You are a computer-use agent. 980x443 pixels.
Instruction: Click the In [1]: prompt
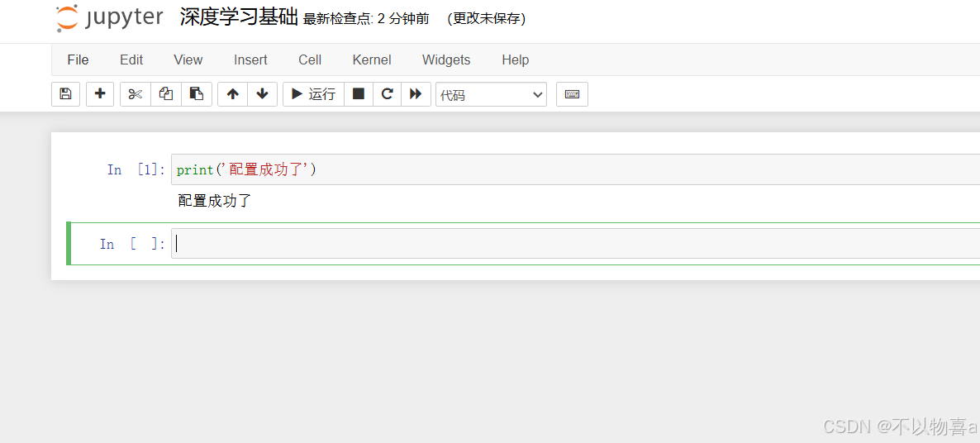[136, 170]
